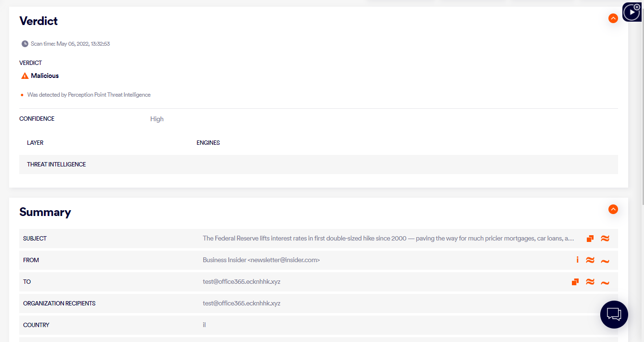
Task: Click the Malicious warning triangle icon
Action: click(25, 76)
